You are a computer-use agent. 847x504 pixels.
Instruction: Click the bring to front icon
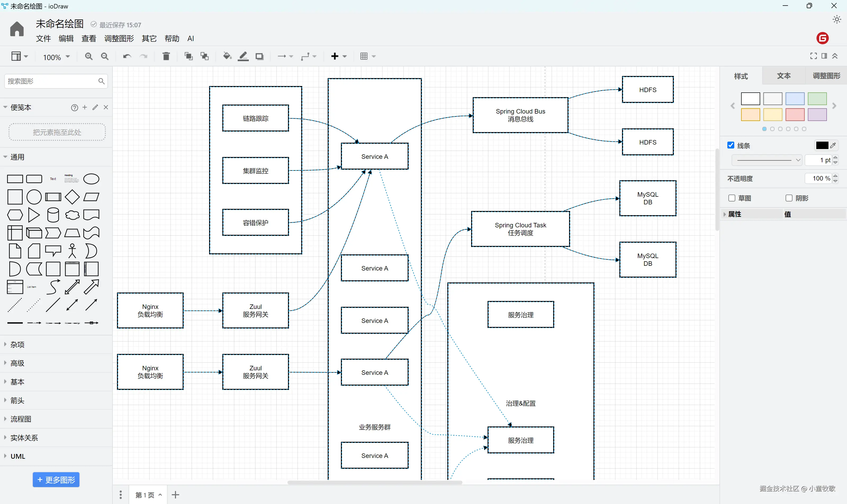(188, 56)
